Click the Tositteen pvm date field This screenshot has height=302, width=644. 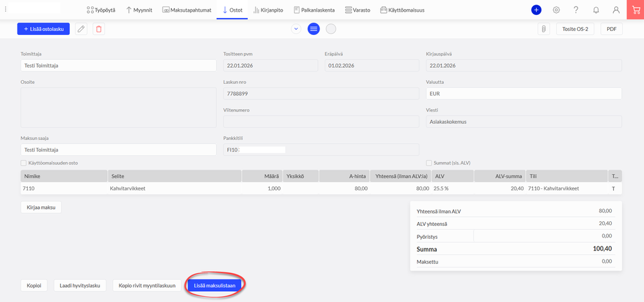pos(270,65)
